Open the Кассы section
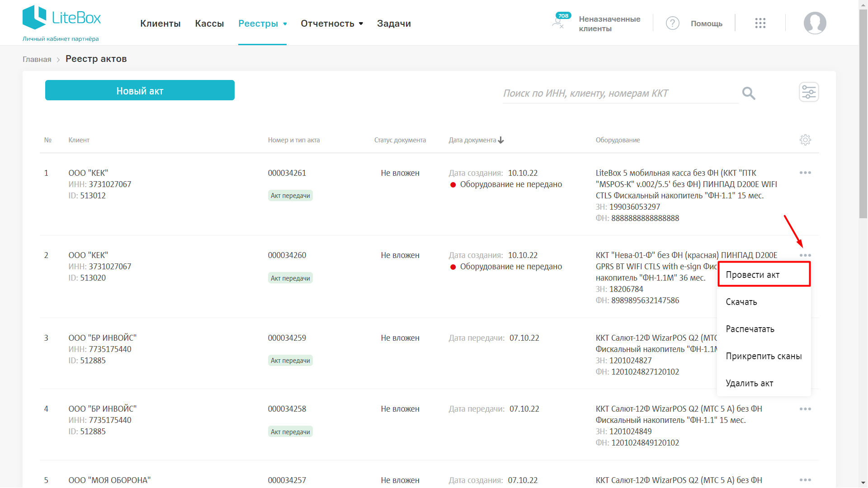 [x=209, y=23]
